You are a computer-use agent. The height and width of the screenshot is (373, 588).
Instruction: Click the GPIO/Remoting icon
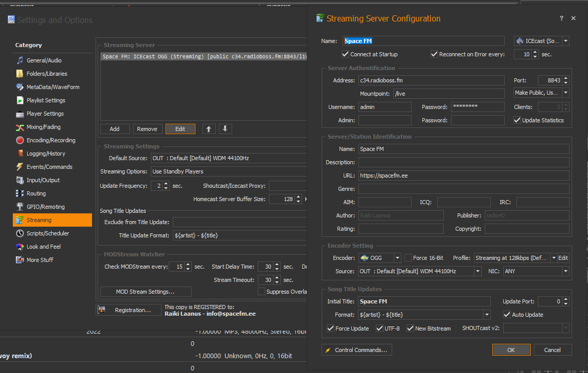pos(20,207)
